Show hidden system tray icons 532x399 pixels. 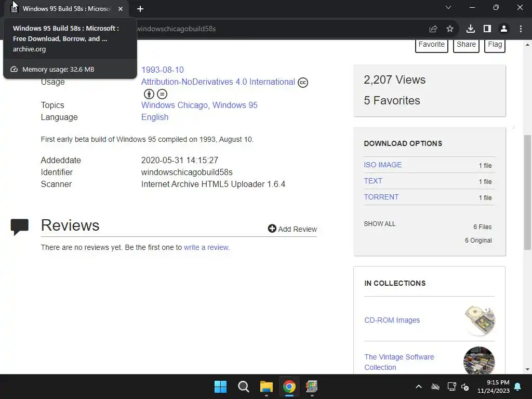419,387
